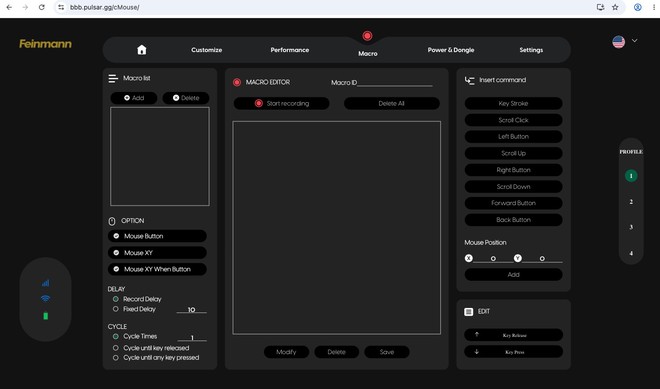
Task: Click the browser back arrow
Action: (9, 7)
